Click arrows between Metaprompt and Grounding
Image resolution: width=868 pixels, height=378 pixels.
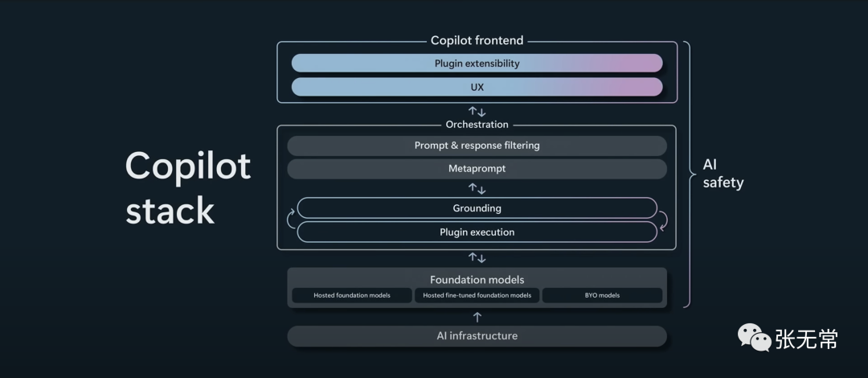click(477, 188)
